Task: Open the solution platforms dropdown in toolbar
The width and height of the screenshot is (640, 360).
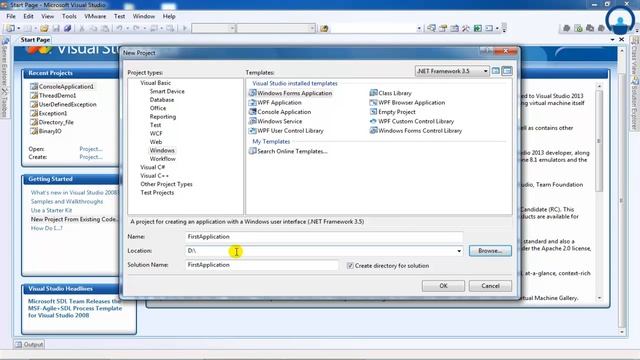Action: [x=312, y=28]
